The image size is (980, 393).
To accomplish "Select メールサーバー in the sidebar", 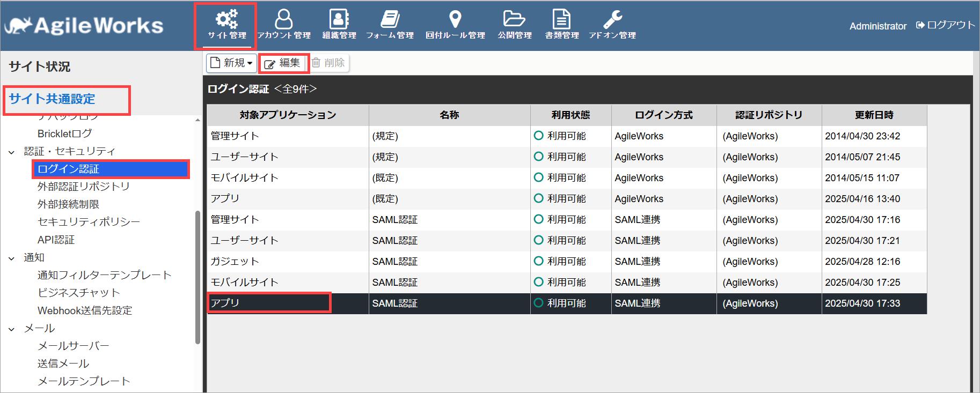I will [73, 346].
